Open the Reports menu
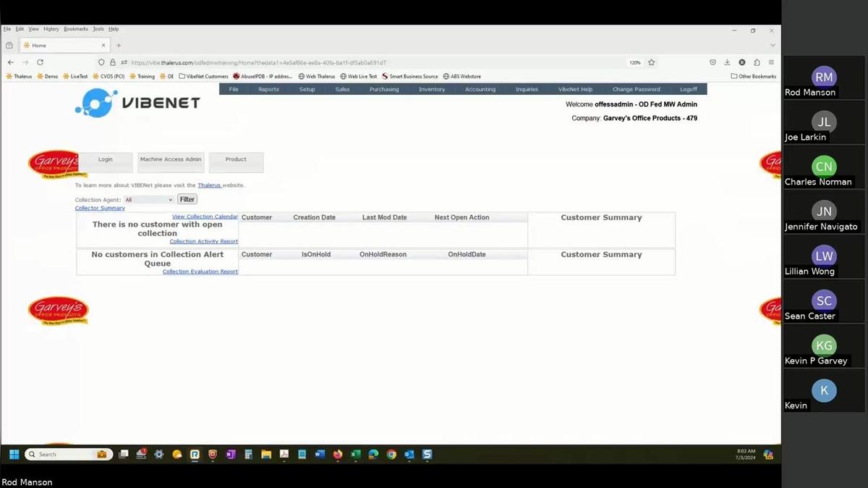868x488 pixels. 268,89
